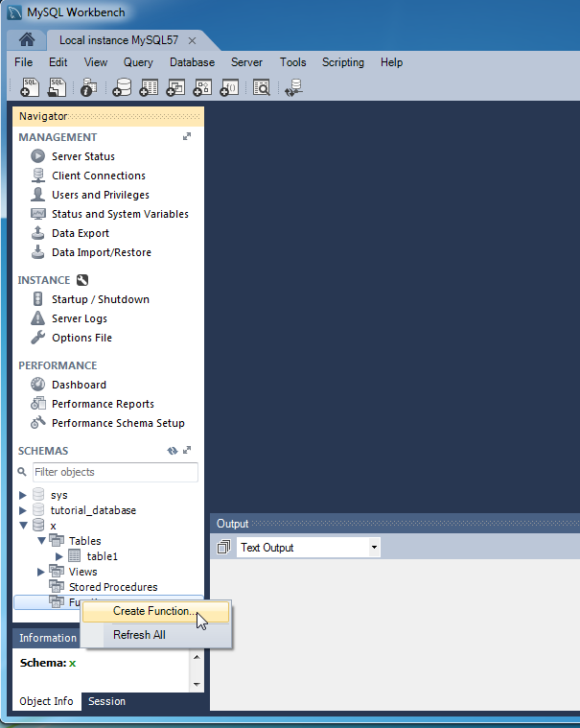Expand the tutorial_database schema
The image size is (580, 728).
[23, 510]
